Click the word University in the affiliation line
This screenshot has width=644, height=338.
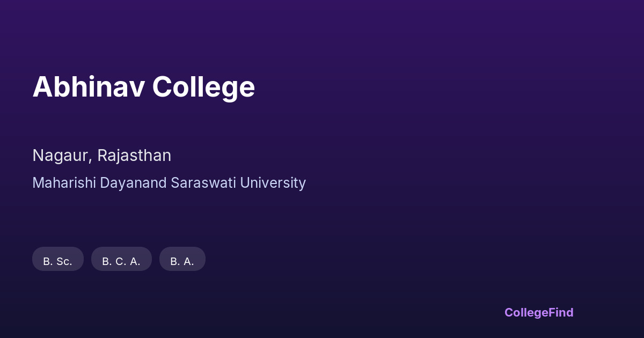coord(273,183)
